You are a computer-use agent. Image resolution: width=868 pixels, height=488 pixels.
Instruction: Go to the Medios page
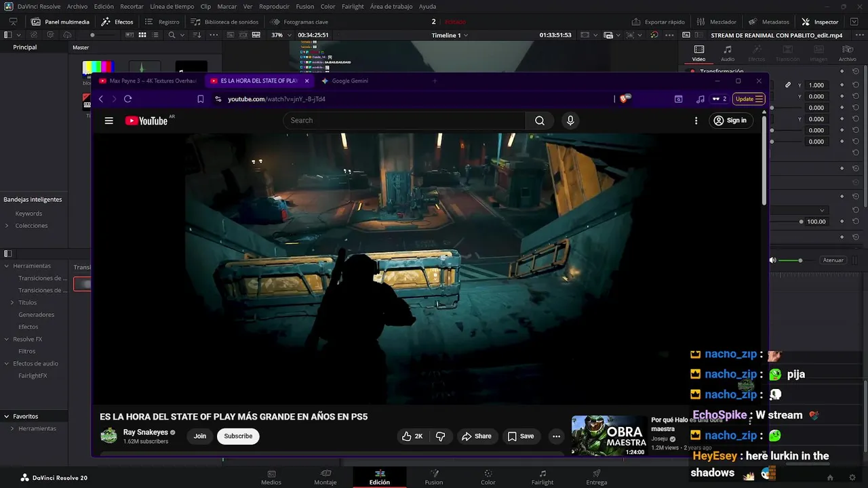(271, 477)
